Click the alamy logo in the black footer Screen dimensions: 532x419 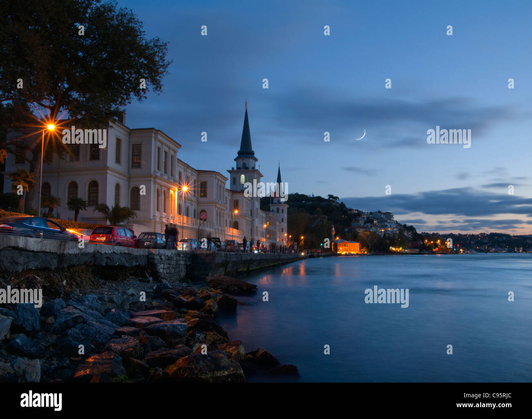pyautogui.click(x=41, y=400)
